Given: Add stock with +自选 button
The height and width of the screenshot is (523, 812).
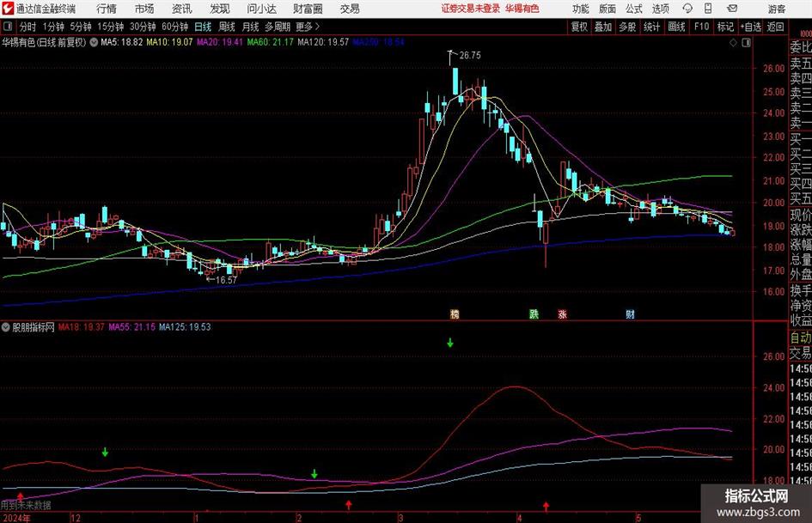Looking at the screenshot, I should point(751,27).
